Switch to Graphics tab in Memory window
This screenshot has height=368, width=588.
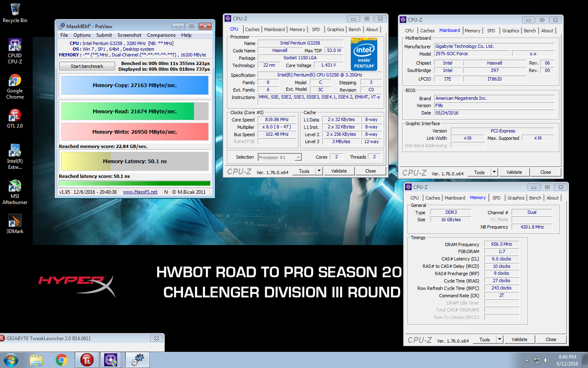[516, 198]
